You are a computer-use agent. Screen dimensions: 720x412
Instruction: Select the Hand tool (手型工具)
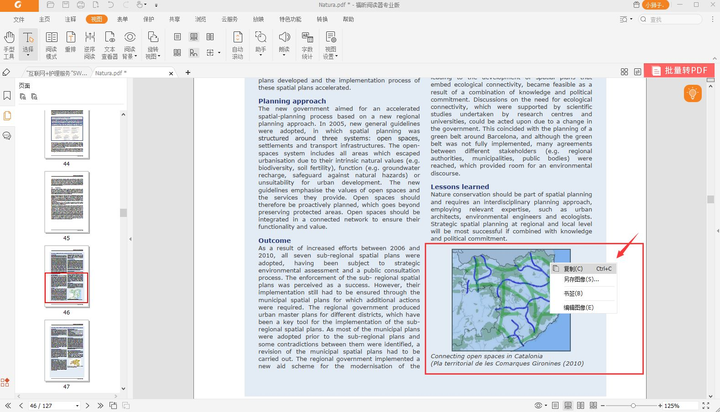point(9,45)
